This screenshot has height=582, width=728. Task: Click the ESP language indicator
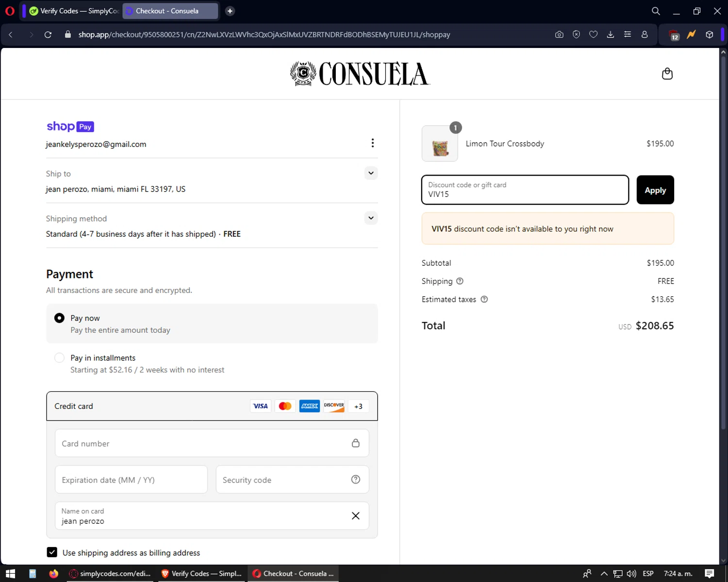(648, 574)
